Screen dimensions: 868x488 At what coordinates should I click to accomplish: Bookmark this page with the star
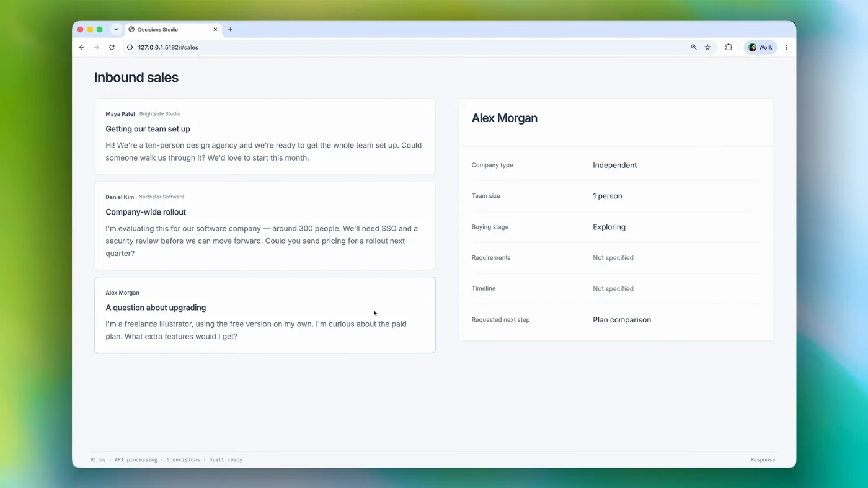pos(707,47)
